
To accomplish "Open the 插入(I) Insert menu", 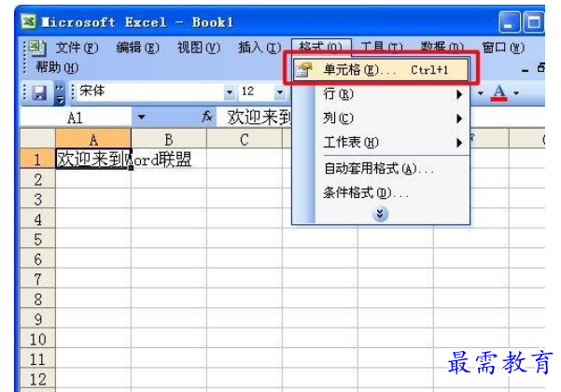I will pyautogui.click(x=259, y=48).
